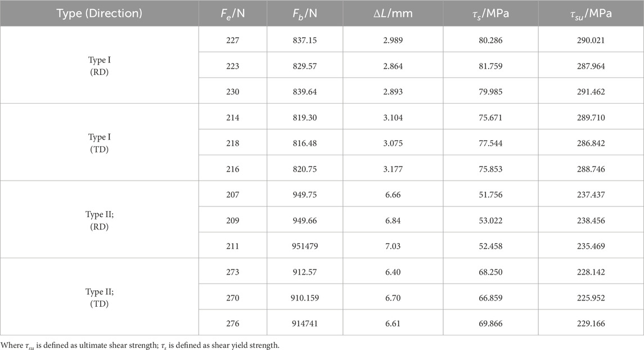Click the Fe/N column header
This screenshot has width=644, height=350.
click(x=233, y=14)
